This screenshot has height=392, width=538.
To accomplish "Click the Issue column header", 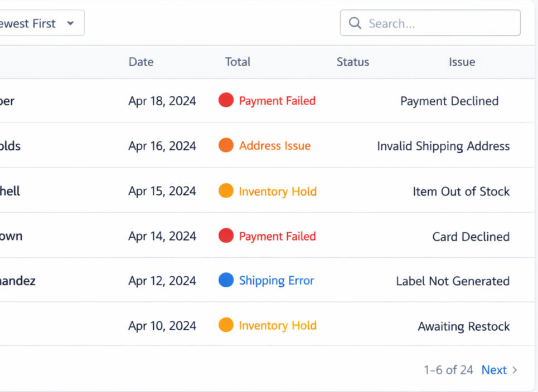I will click(x=462, y=62).
